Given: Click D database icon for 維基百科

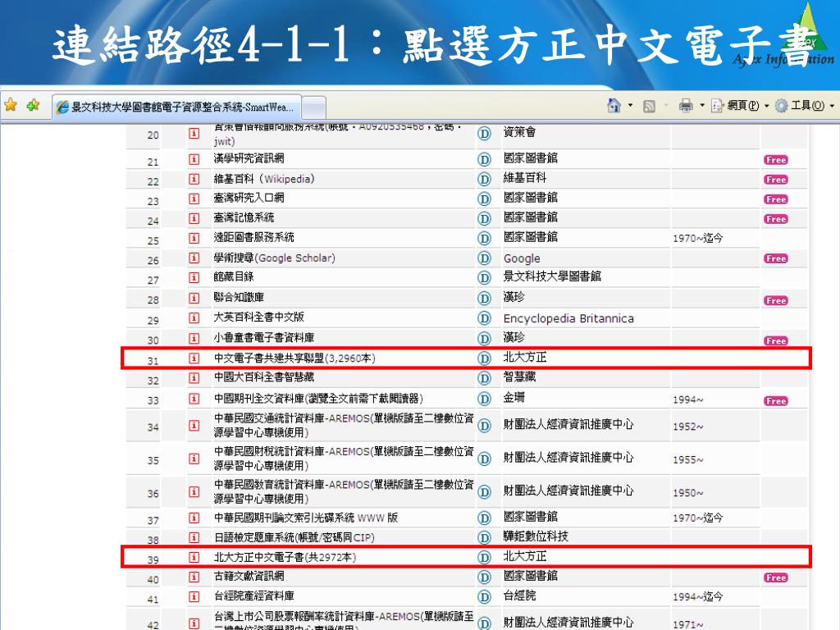Looking at the screenshot, I should [484, 180].
